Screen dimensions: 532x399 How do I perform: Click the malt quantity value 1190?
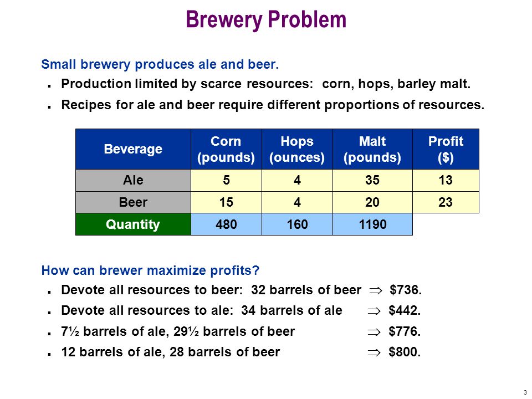tap(372, 224)
